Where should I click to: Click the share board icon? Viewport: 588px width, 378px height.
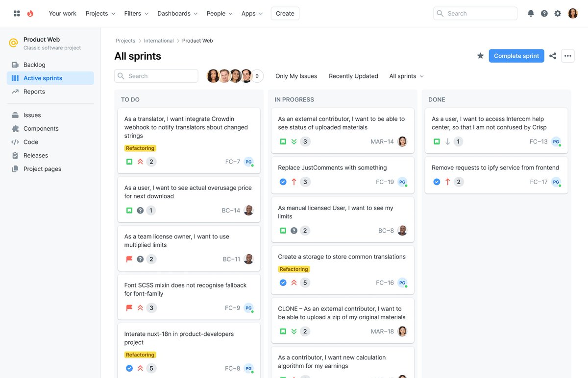coord(553,56)
